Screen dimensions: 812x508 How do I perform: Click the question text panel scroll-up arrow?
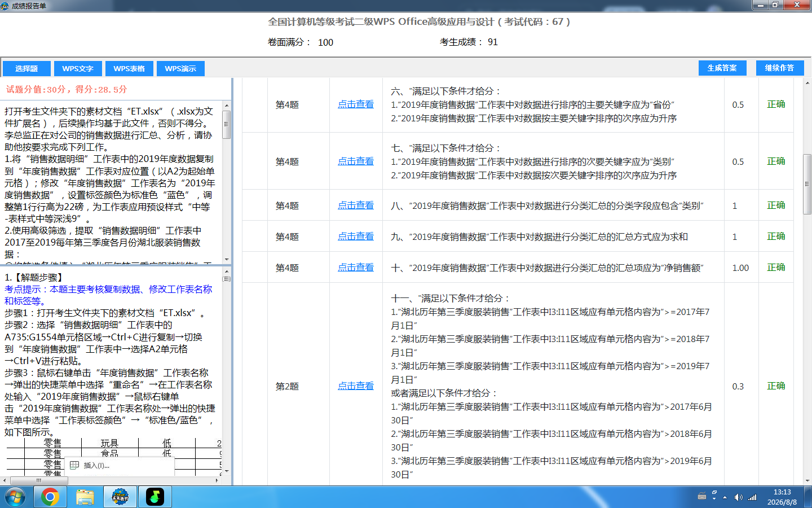click(x=227, y=105)
